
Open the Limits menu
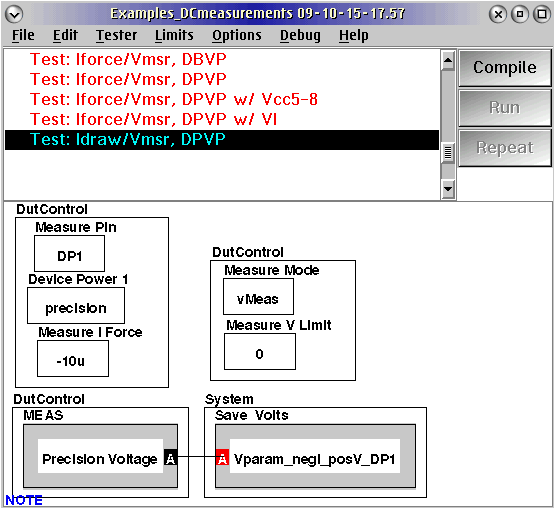click(x=174, y=35)
